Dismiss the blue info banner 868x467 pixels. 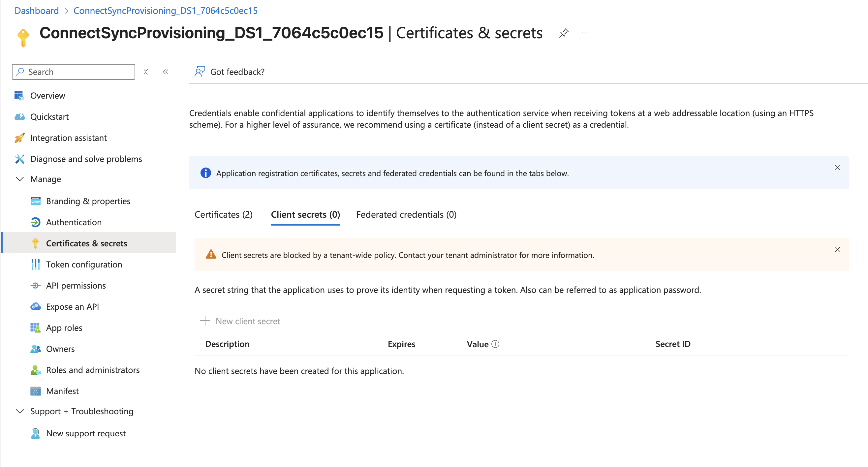click(837, 168)
